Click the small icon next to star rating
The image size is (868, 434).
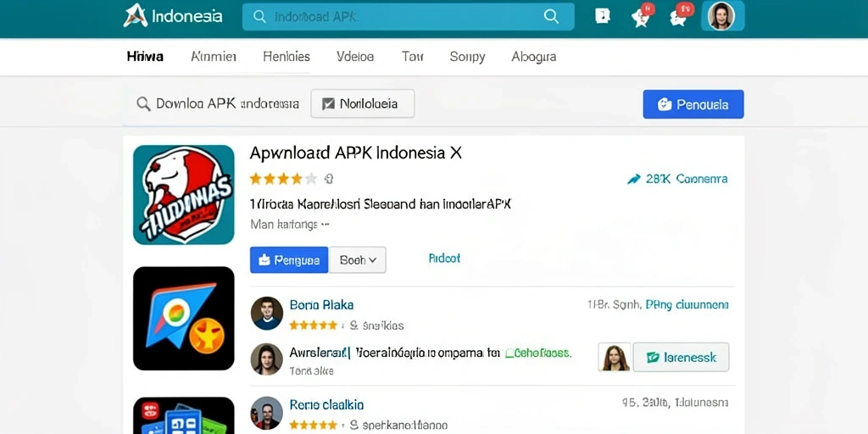point(328,179)
